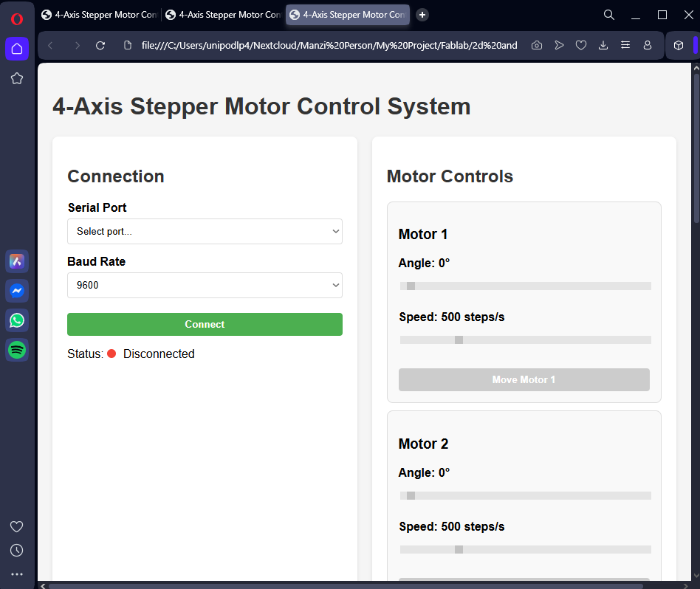Viewport: 700px width, 589px height.
Task: Click the Motor 2 speed slider
Action: (x=526, y=550)
